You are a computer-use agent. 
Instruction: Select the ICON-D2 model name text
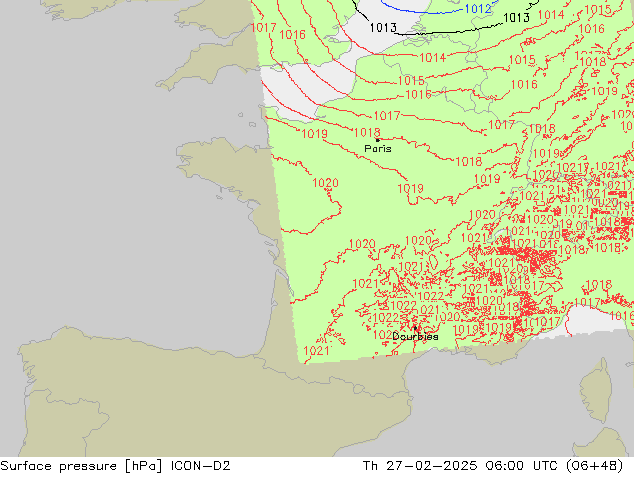click(x=201, y=466)
